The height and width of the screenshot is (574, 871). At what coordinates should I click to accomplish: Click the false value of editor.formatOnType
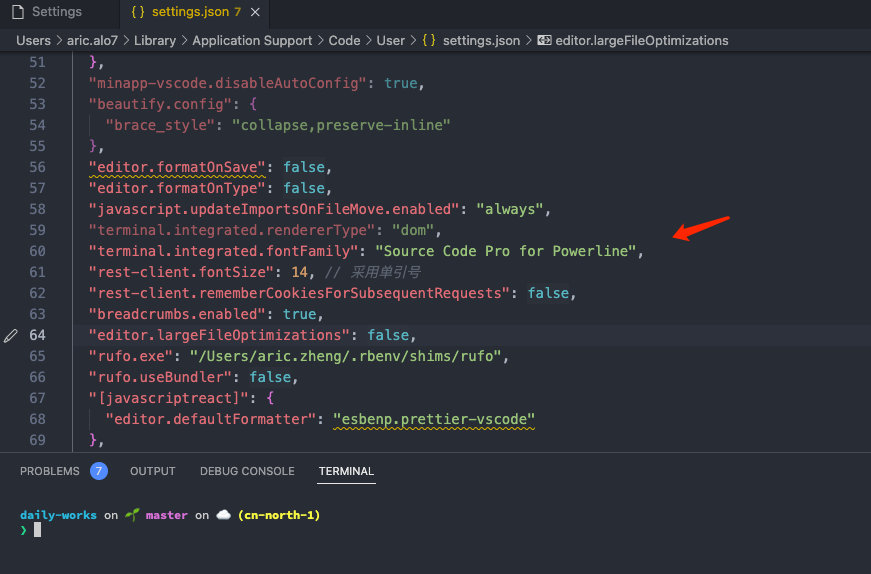tap(304, 188)
